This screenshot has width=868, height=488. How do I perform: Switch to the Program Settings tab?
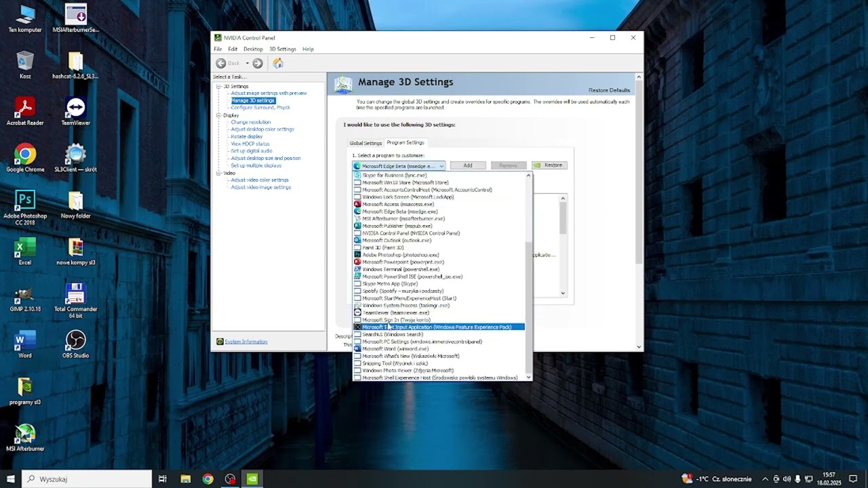coord(406,142)
